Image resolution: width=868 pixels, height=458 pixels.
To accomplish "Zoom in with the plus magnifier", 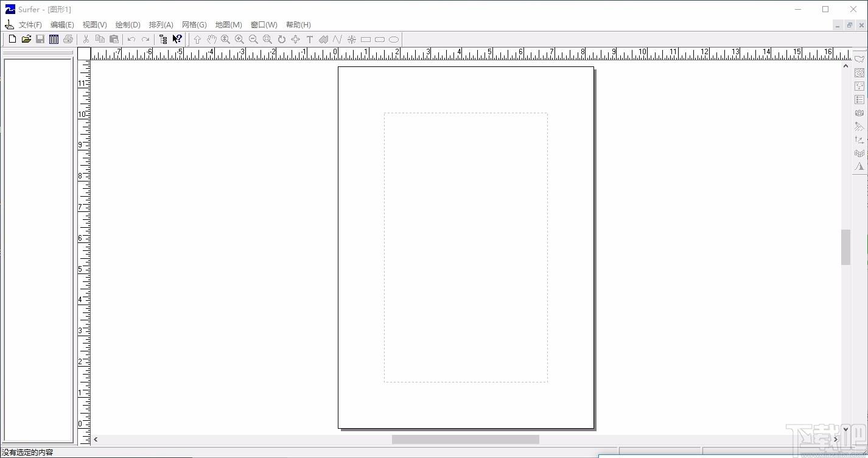I will [239, 39].
